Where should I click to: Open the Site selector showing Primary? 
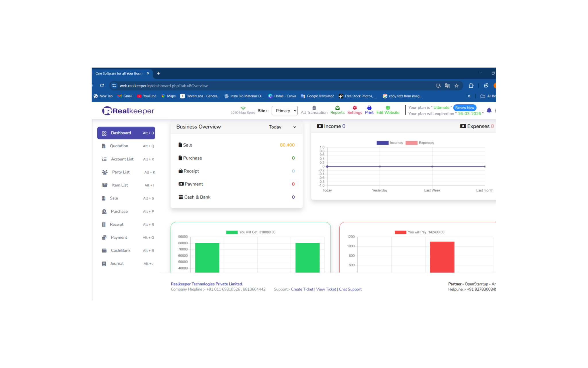(x=284, y=110)
